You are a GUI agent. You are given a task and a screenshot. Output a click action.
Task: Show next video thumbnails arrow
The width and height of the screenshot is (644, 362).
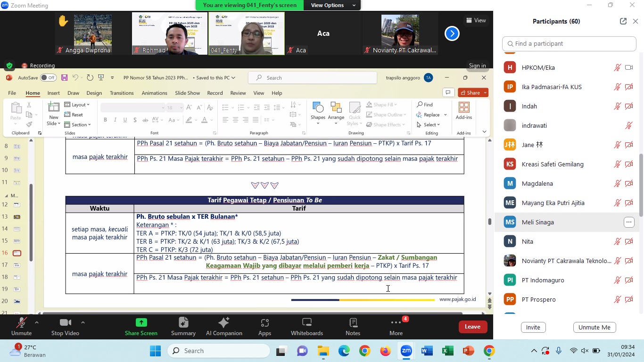[x=452, y=33]
